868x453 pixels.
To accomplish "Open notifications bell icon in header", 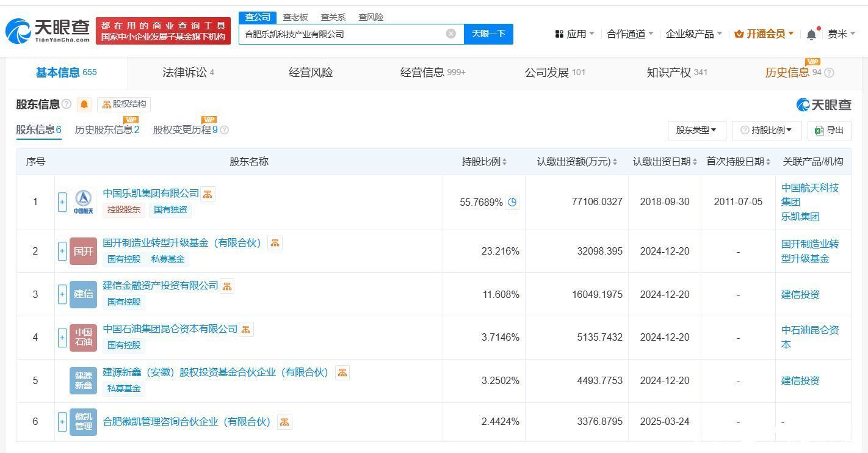I will pyautogui.click(x=811, y=34).
